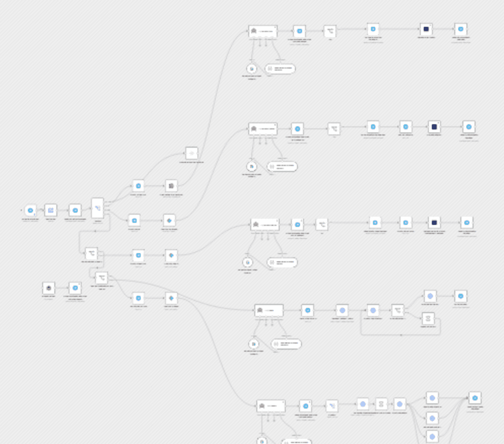Select the isolated dark hexagon trigger node
This screenshot has width=504, height=444.
tap(49, 288)
